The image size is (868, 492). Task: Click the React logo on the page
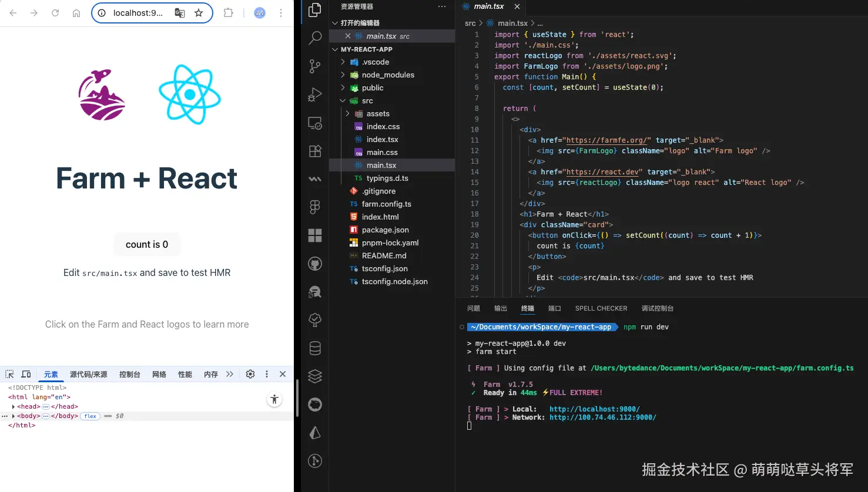point(190,95)
